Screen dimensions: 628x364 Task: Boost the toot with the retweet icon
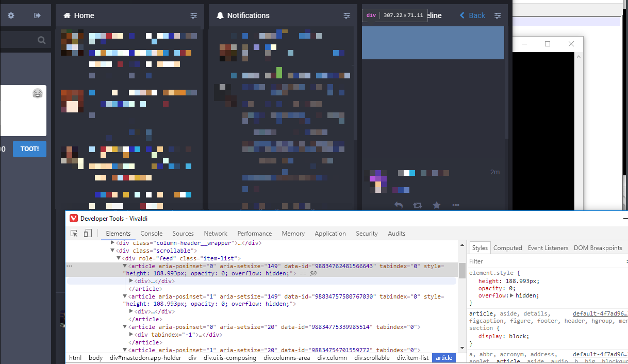point(418,205)
